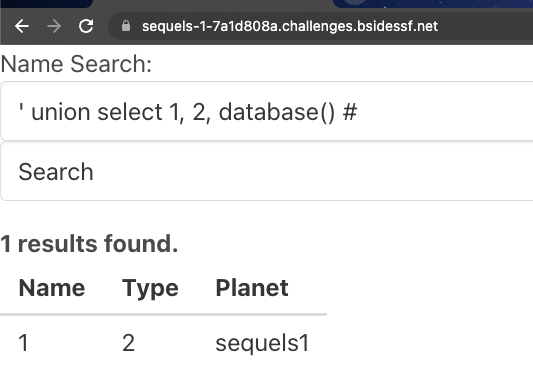Reload the page with refresh icon

click(x=86, y=26)
